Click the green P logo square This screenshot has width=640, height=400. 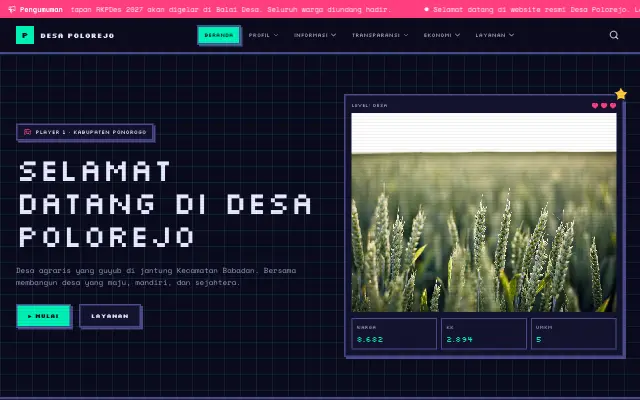point(25,35)
